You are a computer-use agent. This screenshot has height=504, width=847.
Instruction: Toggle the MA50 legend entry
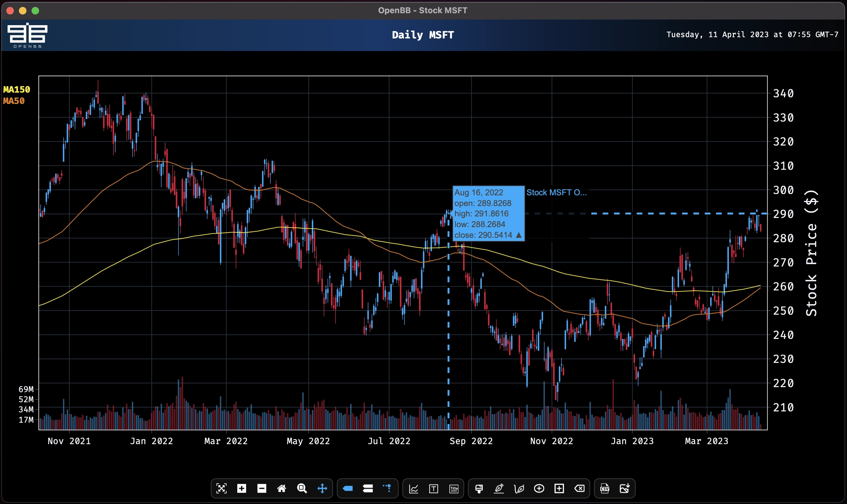[14, 101]
